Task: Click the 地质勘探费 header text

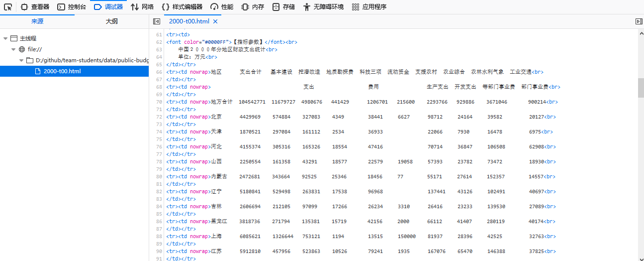Action: [x=340, y=72]
